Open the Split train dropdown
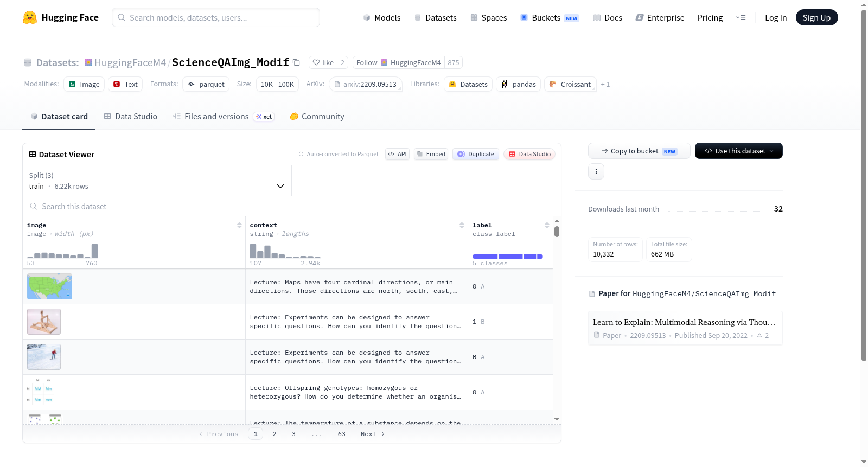The height and width of the screenshot is (467, 868). (x=157, y=181)
